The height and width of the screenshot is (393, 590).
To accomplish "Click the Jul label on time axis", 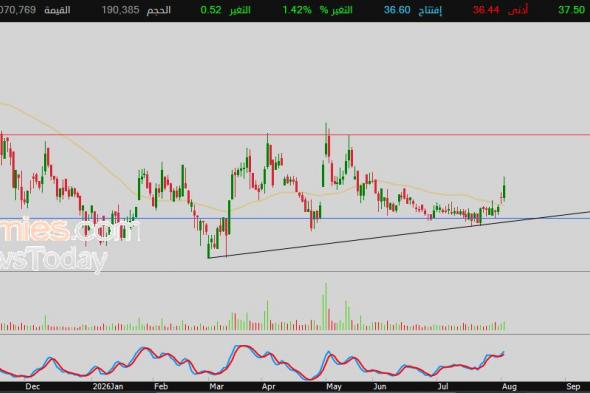I will [x=444, y=387].
